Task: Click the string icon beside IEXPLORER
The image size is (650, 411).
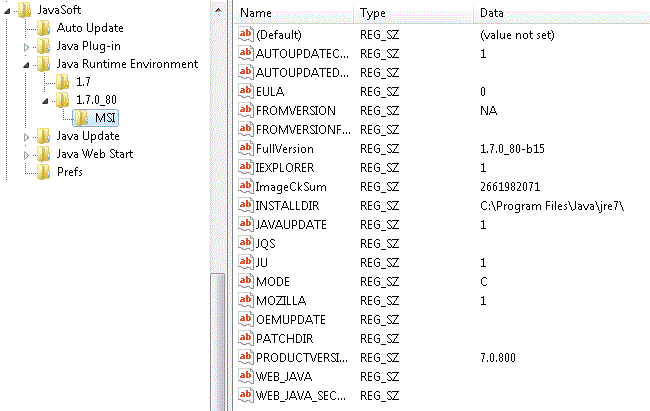Action: pyautogui.click(x=245, y=167)
